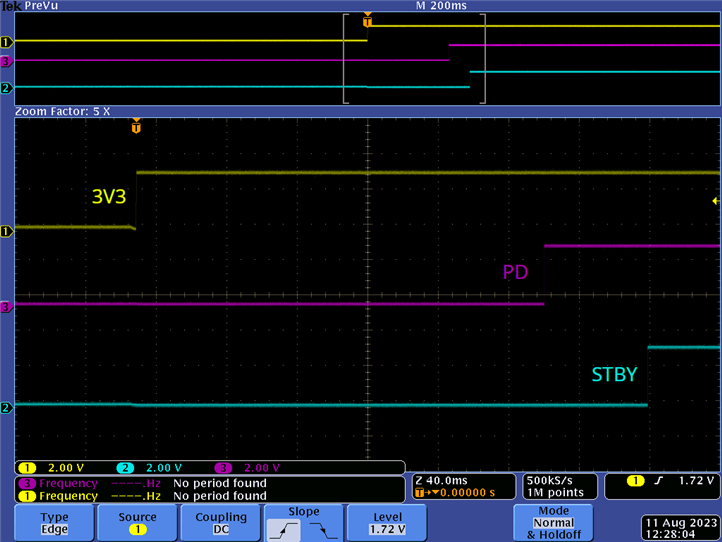Click channel 3 badge in scale readout

(x=223, y=468)
